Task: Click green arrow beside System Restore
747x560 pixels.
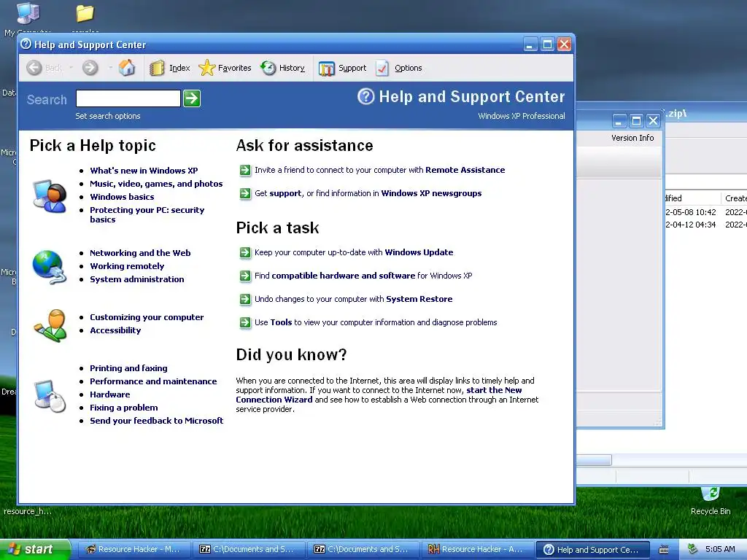Action: (x=245, y=299)
